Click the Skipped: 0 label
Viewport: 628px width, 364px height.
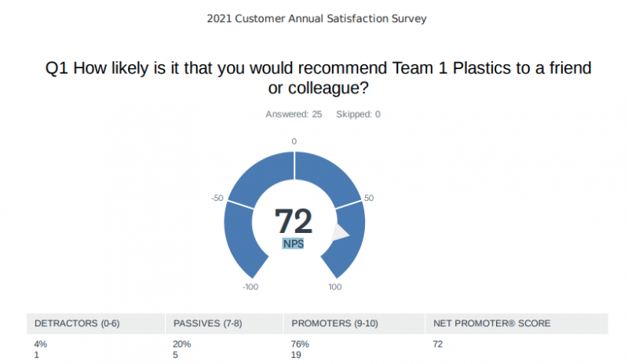click(358, 115)
